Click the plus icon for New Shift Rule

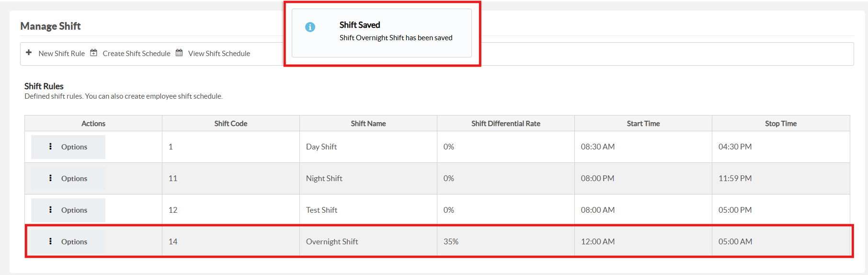click(29, 53)
